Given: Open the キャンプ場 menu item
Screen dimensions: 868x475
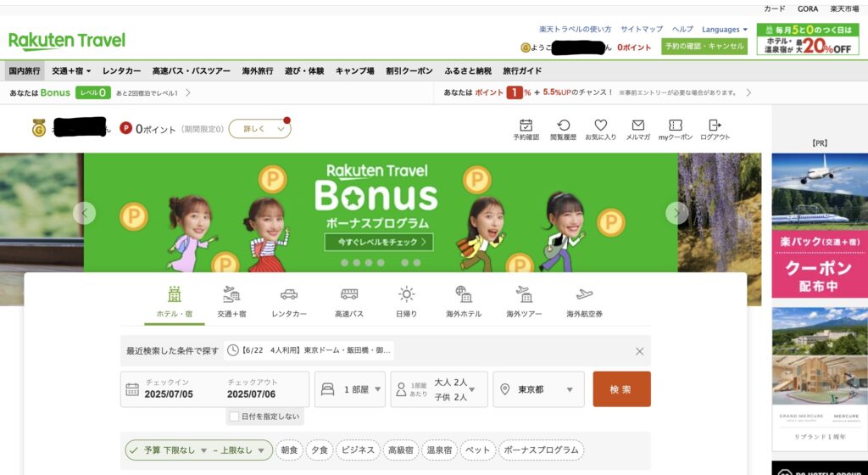Looking at the screenshot, I should tap(355, 71).
